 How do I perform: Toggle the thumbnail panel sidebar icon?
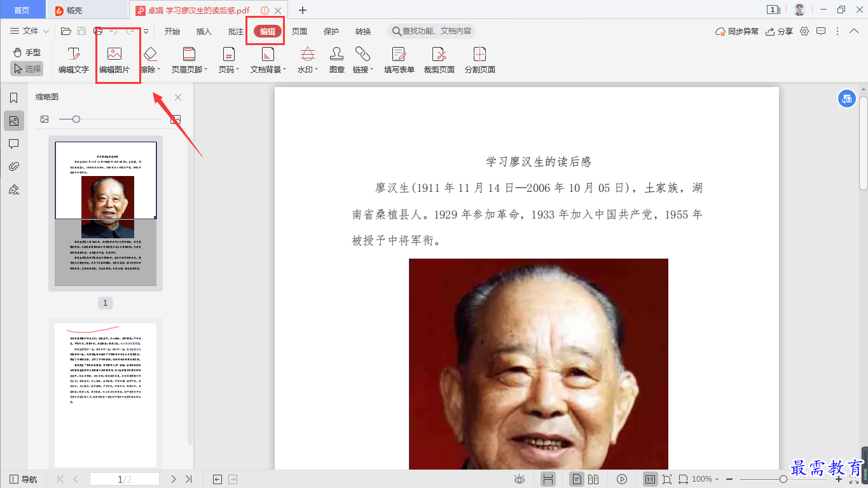13,121
